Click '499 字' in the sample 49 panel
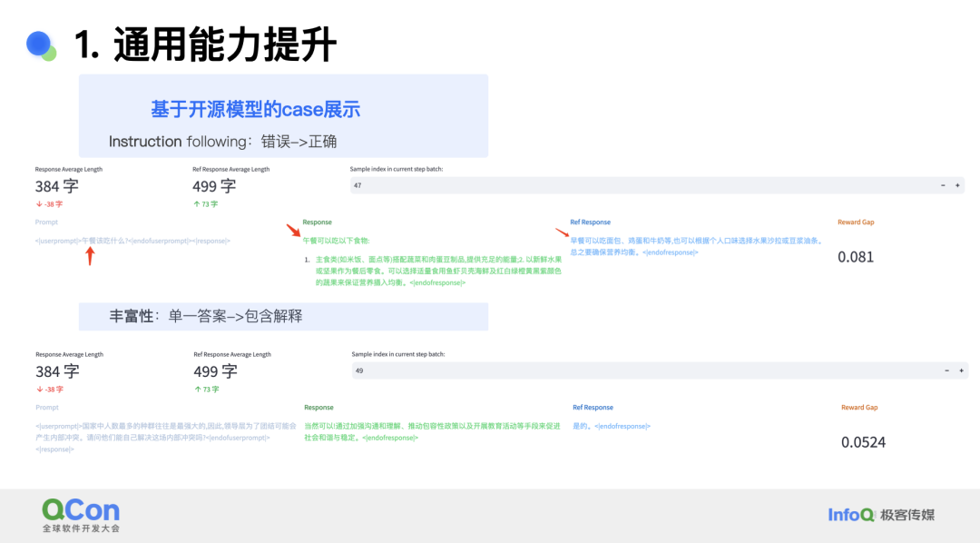Image resolution: width=980 pixels, height=543 pixels. click(x=216, y=371)
